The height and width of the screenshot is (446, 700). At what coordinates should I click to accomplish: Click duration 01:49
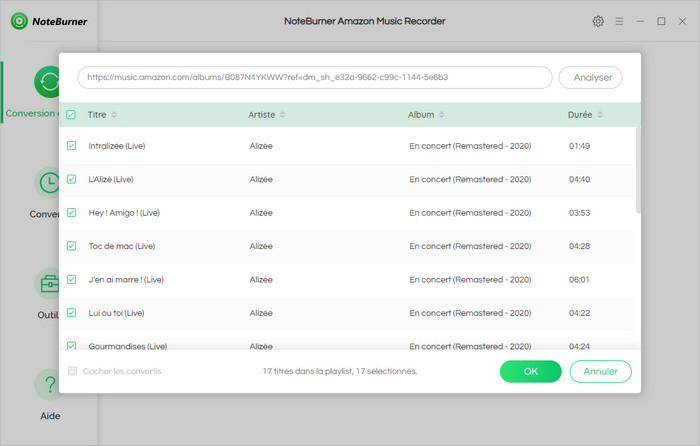[x=579, y=146]
